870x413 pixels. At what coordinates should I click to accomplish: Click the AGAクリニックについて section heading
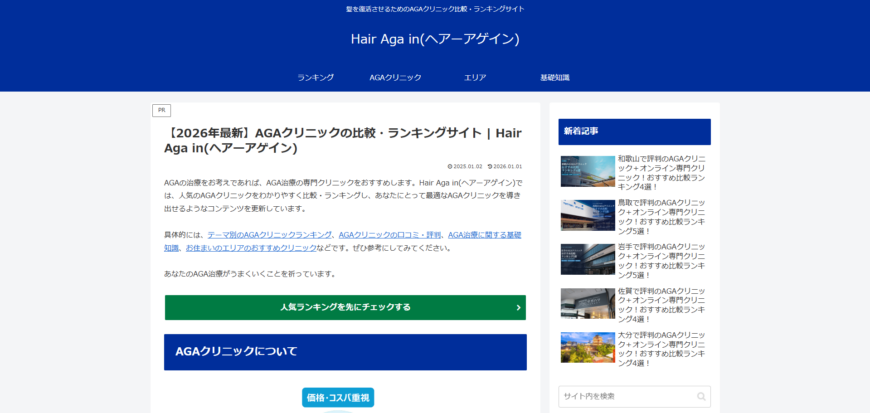pos(345,352)
